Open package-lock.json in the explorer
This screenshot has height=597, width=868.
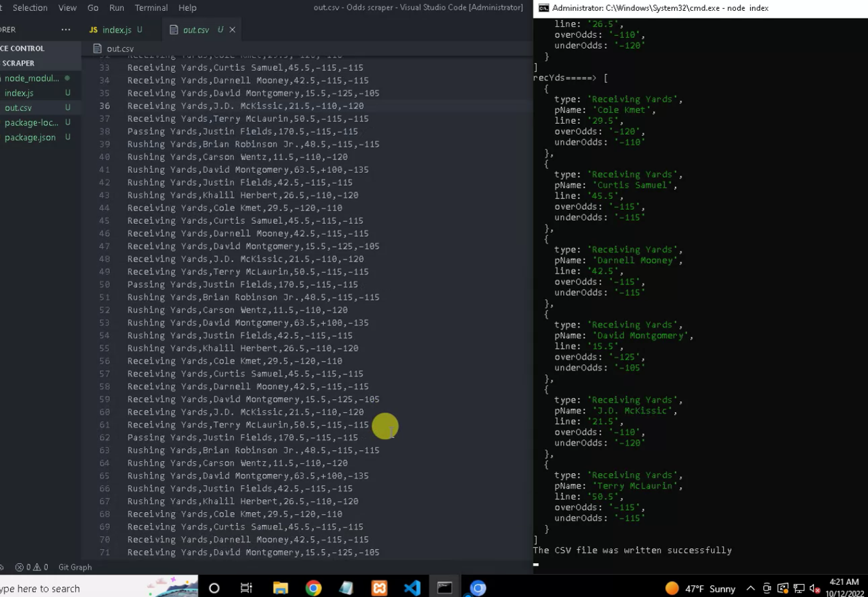point(31,122)
